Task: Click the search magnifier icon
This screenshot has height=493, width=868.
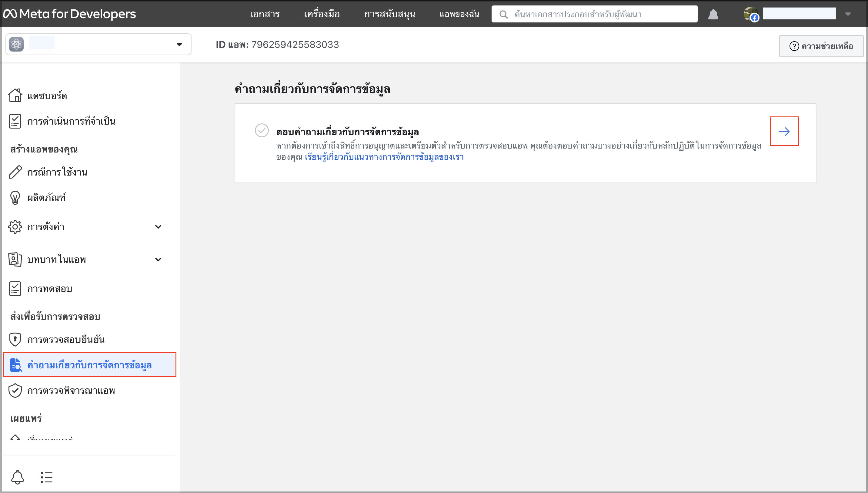Action: 503,14
